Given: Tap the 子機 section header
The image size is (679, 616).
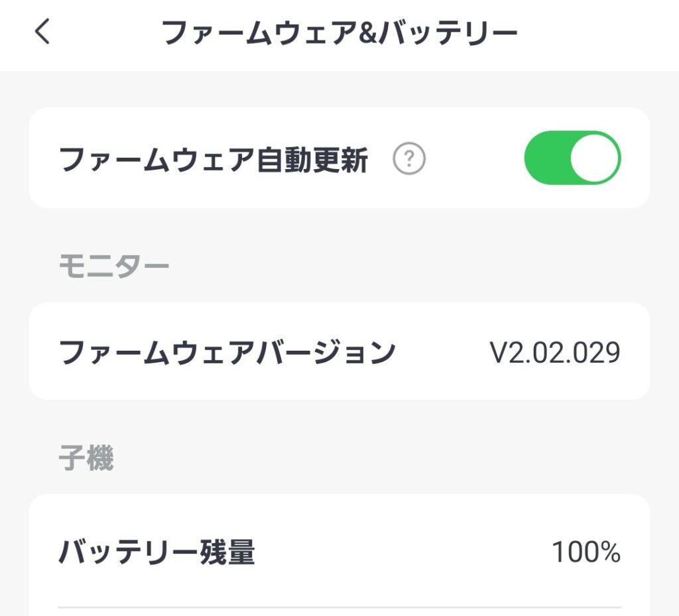Looking at the screenshot, I should tap(86, 458).
